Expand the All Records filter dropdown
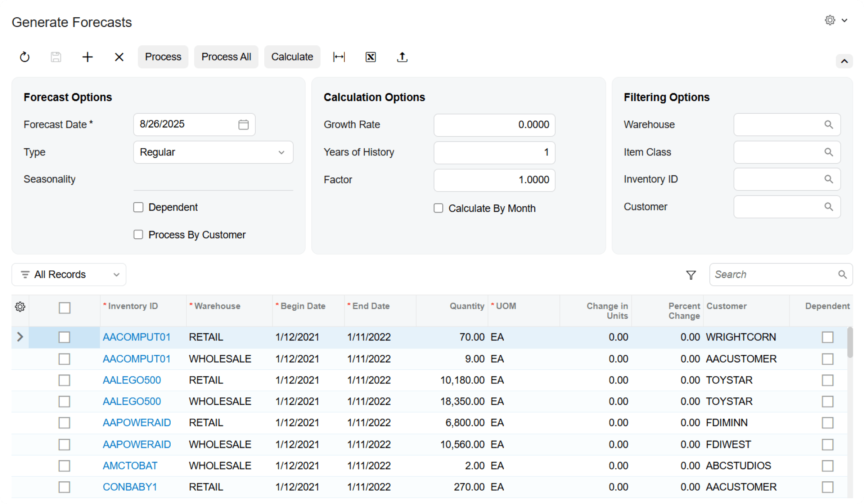 coord(69,275)
